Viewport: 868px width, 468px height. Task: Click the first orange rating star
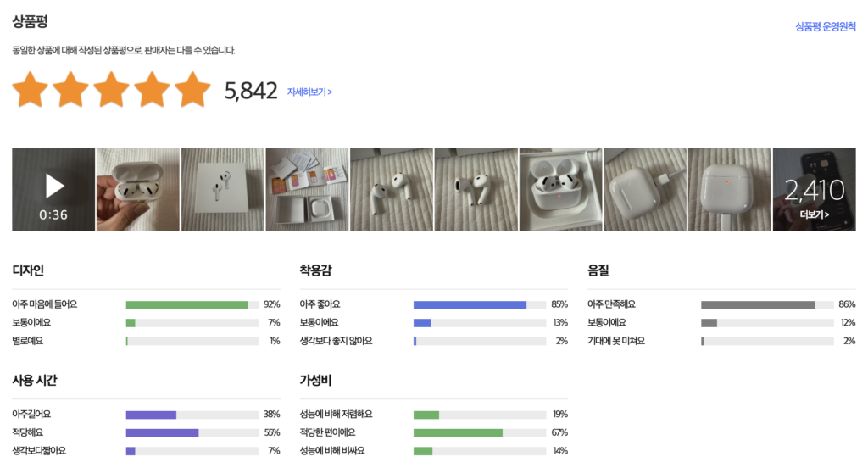point(30,90)
